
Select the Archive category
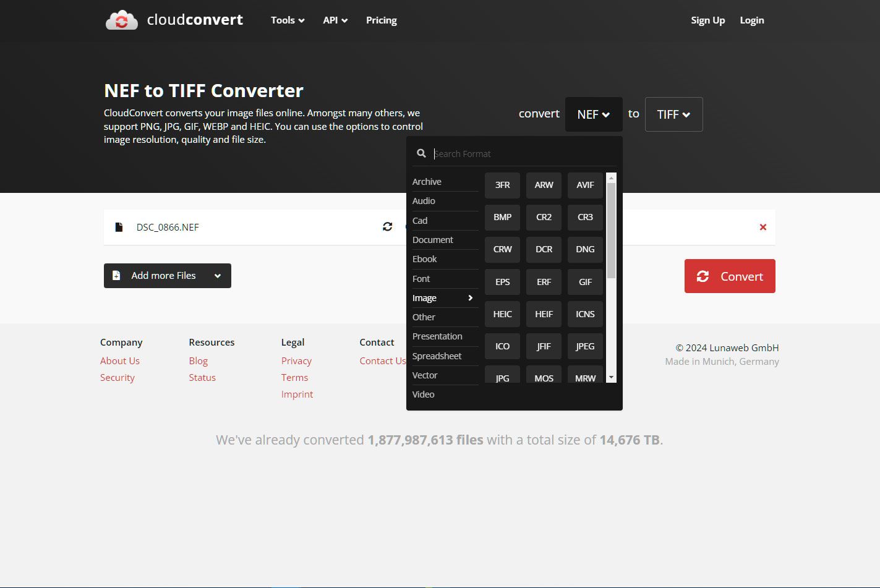coord(445,182)
